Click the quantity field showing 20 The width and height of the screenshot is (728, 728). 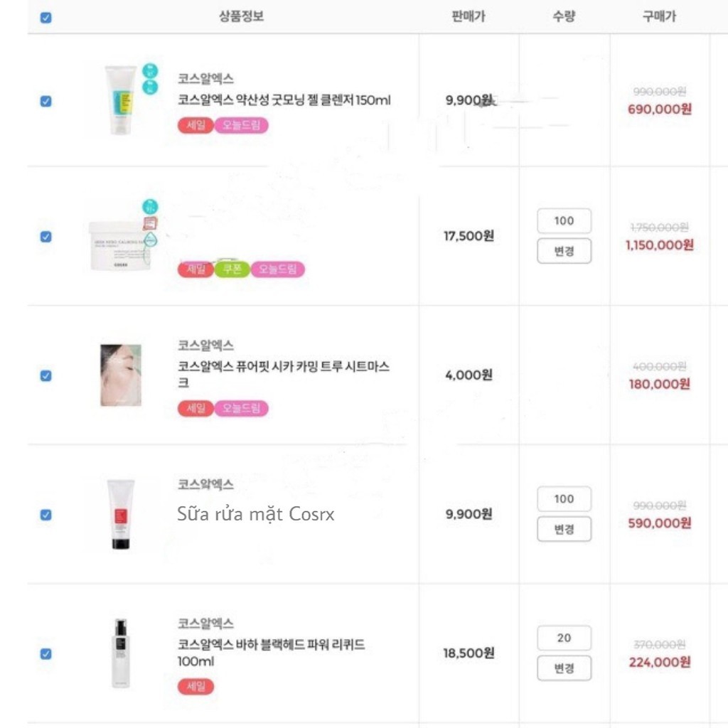(564, 638)
